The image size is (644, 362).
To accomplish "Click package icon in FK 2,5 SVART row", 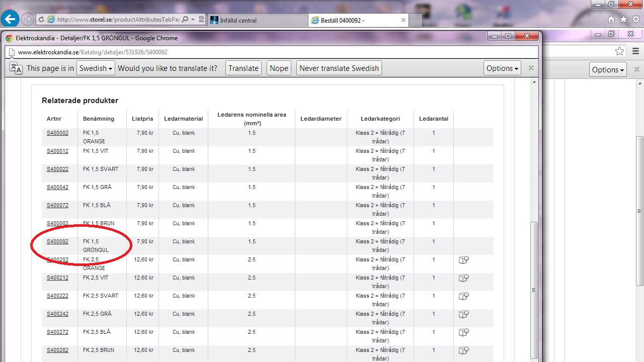I will coord(463,296).
